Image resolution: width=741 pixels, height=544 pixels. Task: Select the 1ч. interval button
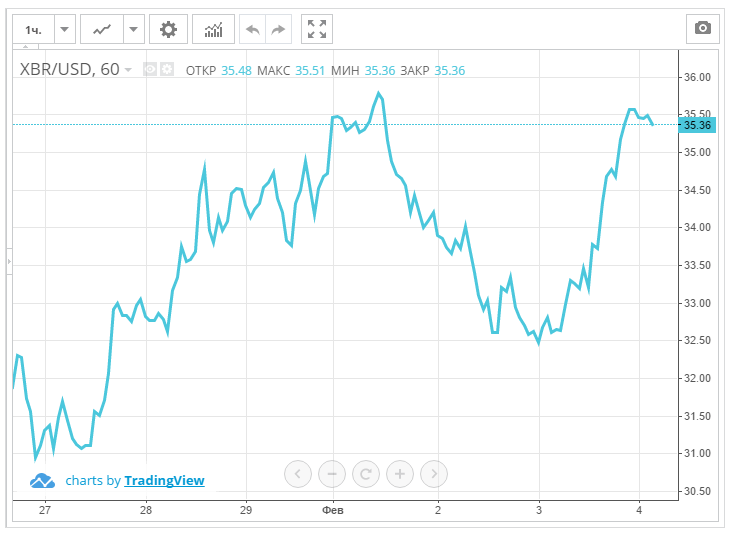[34, 30]
